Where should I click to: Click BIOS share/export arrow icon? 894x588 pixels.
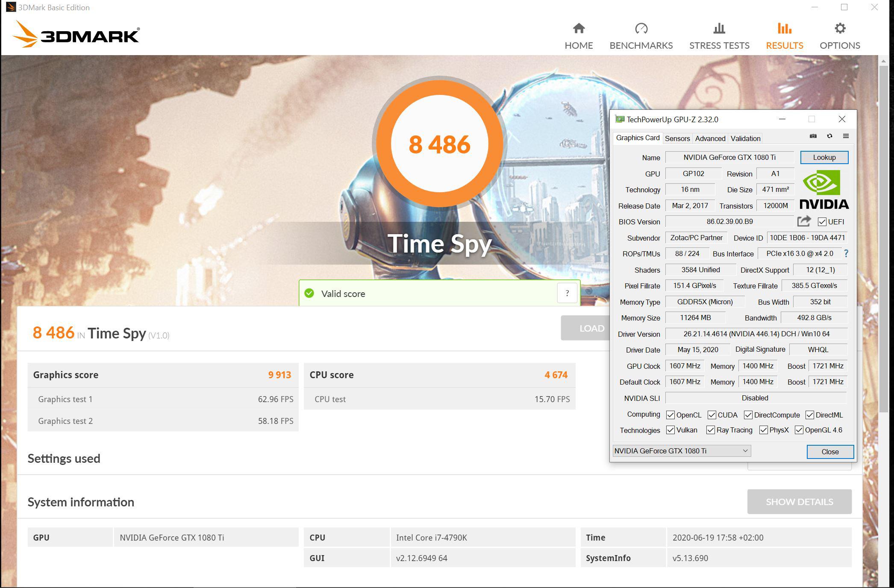point(804,221)
